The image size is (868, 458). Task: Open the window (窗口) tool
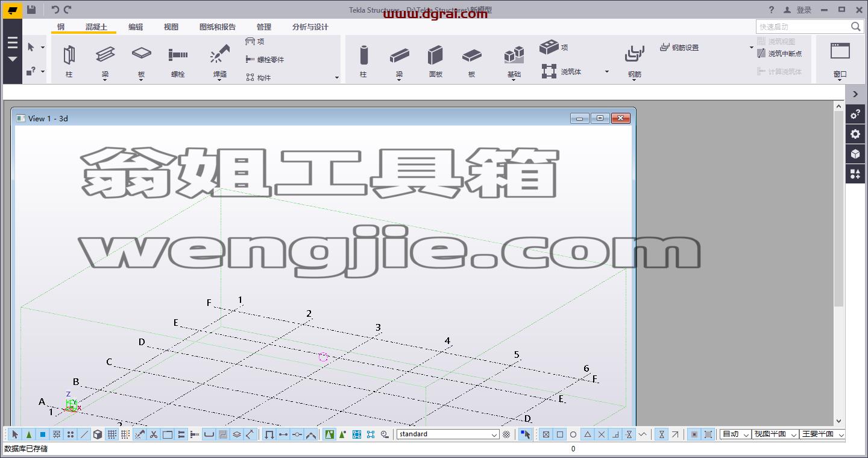(x=840, y=60)
